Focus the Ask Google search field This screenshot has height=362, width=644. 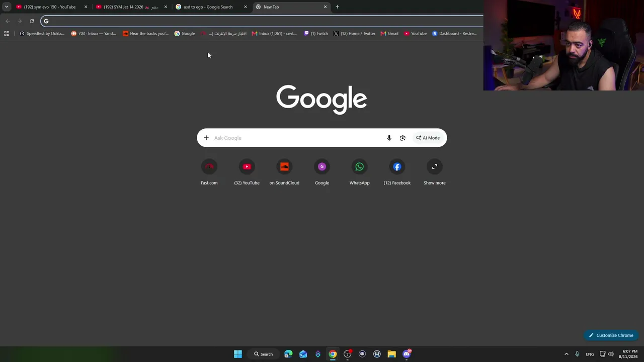(x=297, y=138)
